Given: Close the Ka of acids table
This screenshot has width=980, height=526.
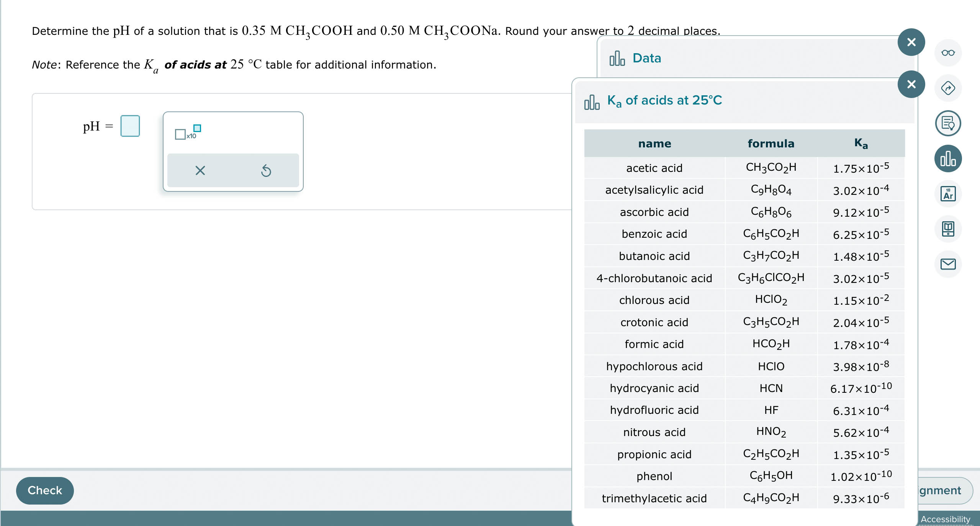Looking at the screenshot, I should coord(911,84).
